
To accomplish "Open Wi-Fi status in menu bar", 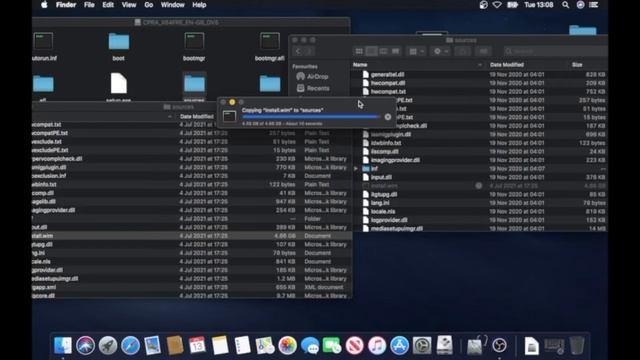I will pos(497,5).
